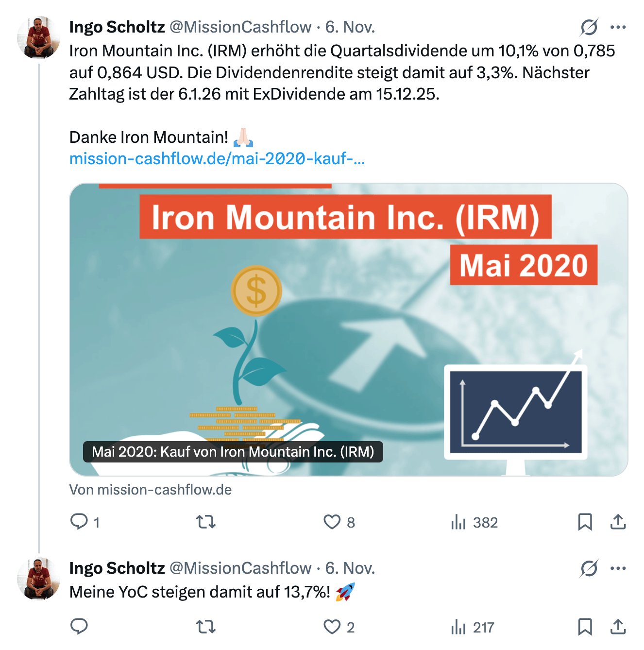The height and width of the screenshot is (650, 644).
Task: Click the Von mission-cashflow.de source link
Action: (x=151, y=490)
